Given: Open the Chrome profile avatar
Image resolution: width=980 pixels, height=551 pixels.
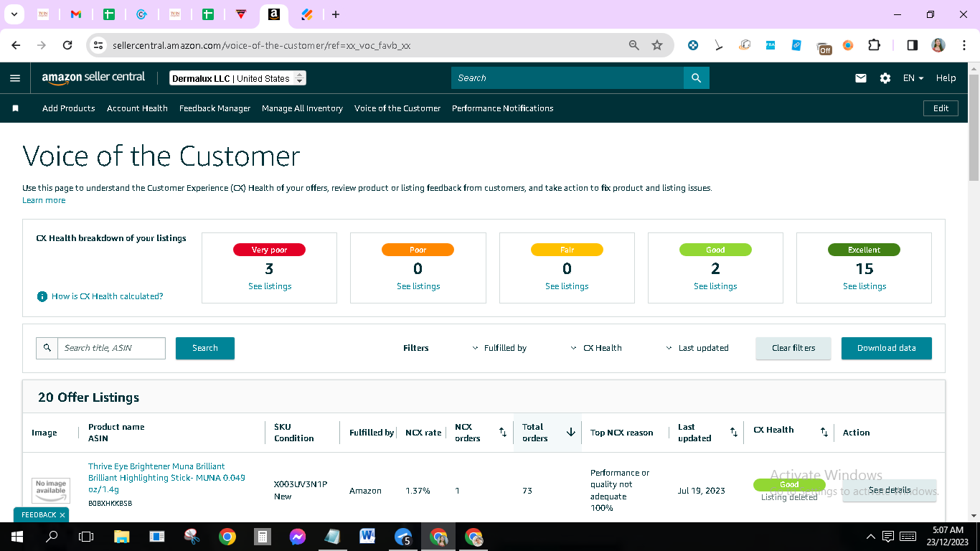Looking at the screenshot, I should coord(938,45).
